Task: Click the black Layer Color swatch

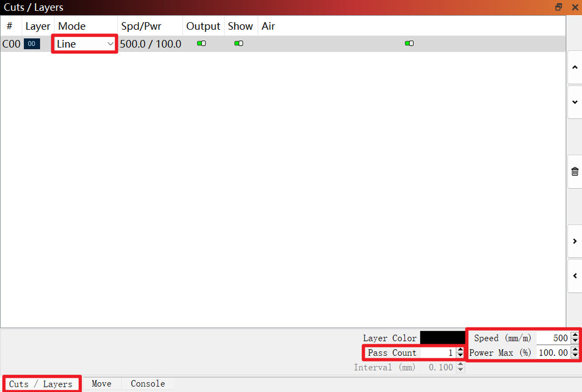Action: click(442, 338)
